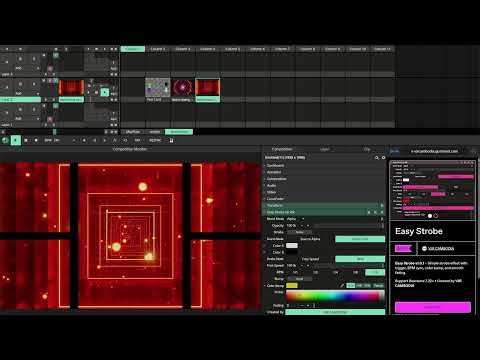
Task: Click the yellow Color bump swatch
Action: [292, 286]
